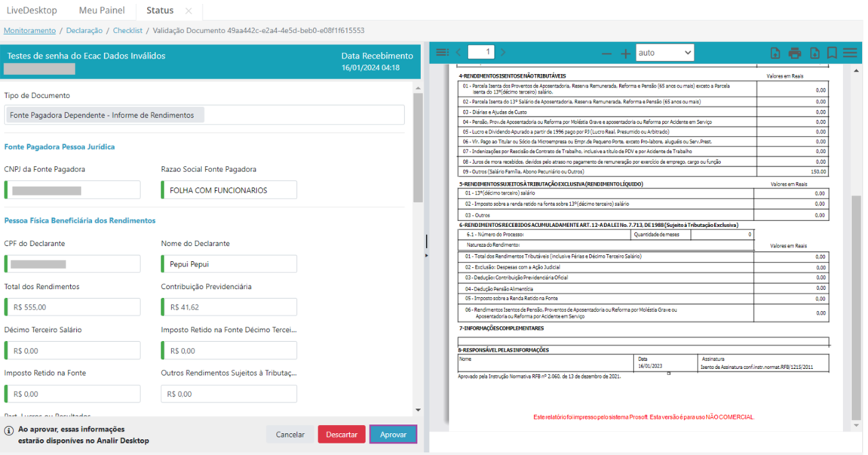Click Outros Rendimentos Sujeitos à Tributação field

coord(229,394)
